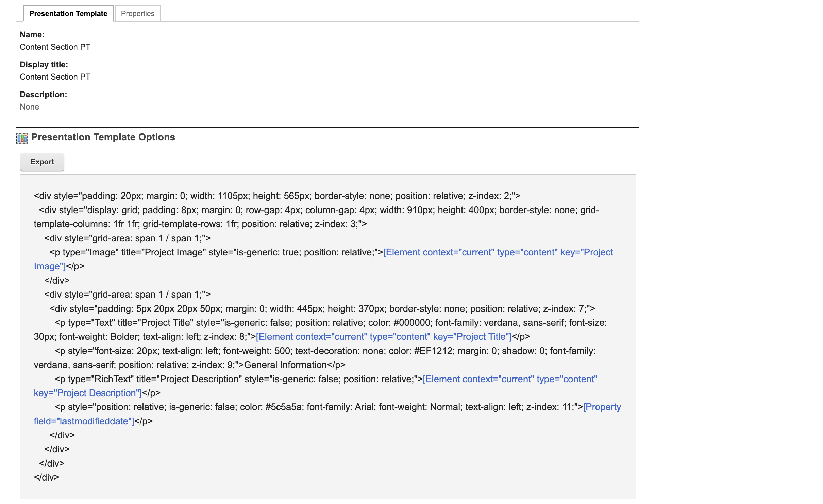Click the Display title label
Screen dimensions: 823x504
pyautogui.click(x=44, y=65)
